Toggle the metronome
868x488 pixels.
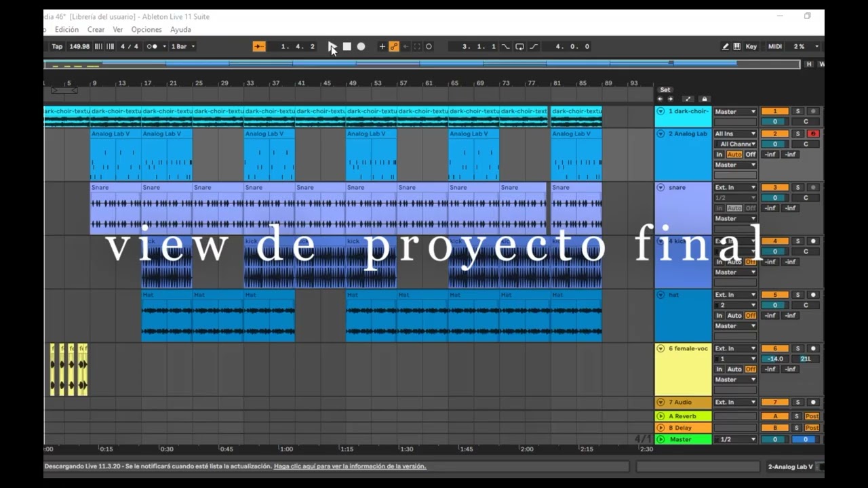(x=152, y=46)
